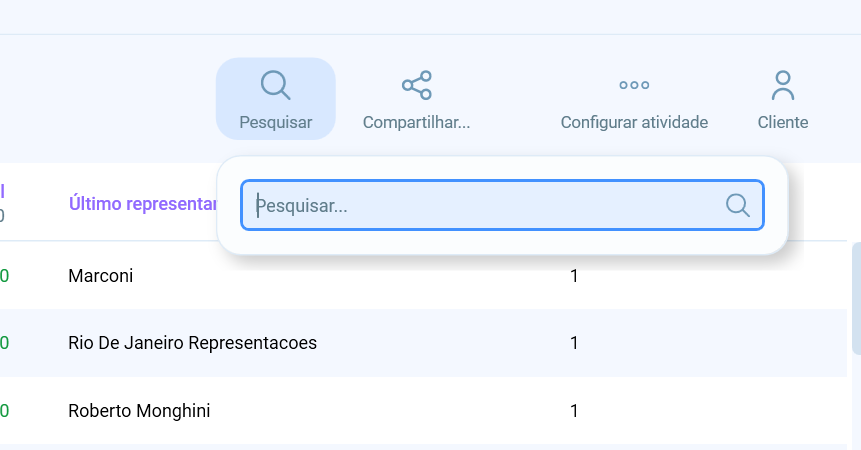The image size is (861, 450).
Task: Choose the Compartilhar... toolbar label
Action: [416, 123]
